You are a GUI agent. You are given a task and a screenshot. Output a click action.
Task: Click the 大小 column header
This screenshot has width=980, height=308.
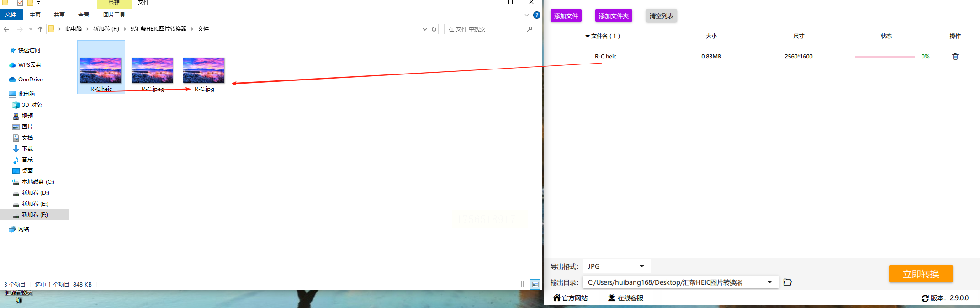click(711, 36)
